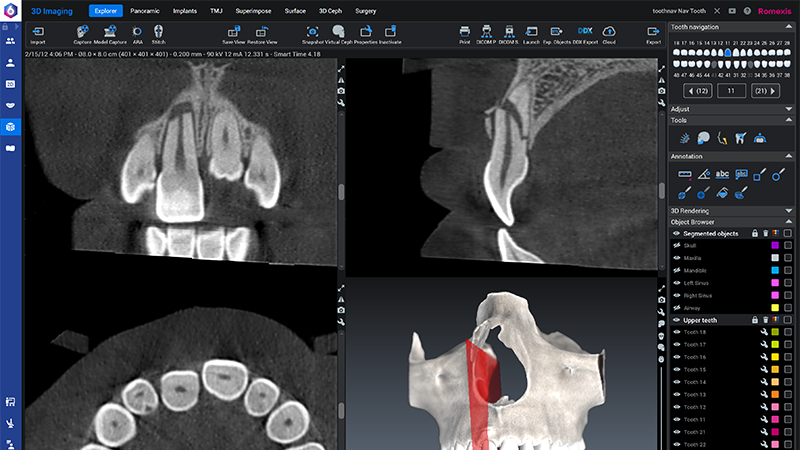Delete the Upper teeth group via trash icon
The width and height of the screenshot is (800, 450).
click(x=765, y=320)
